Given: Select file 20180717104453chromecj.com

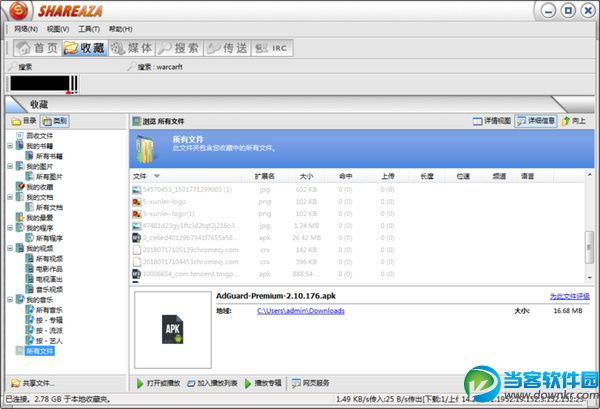Looking at the screenshot, I should (191, 262).
